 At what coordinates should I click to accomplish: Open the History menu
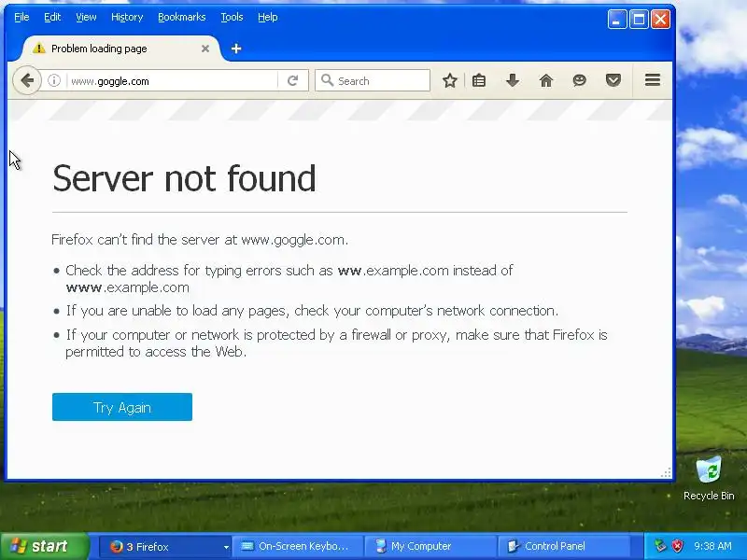127,17
